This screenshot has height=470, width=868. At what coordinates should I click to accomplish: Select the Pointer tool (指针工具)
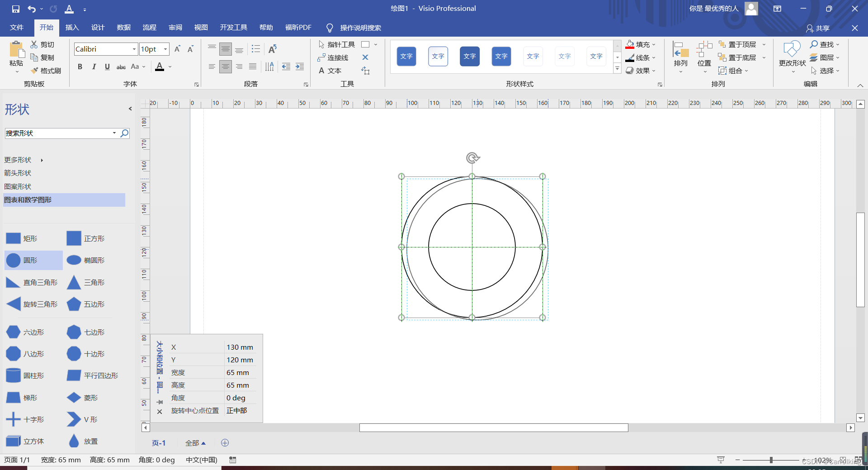336,44
